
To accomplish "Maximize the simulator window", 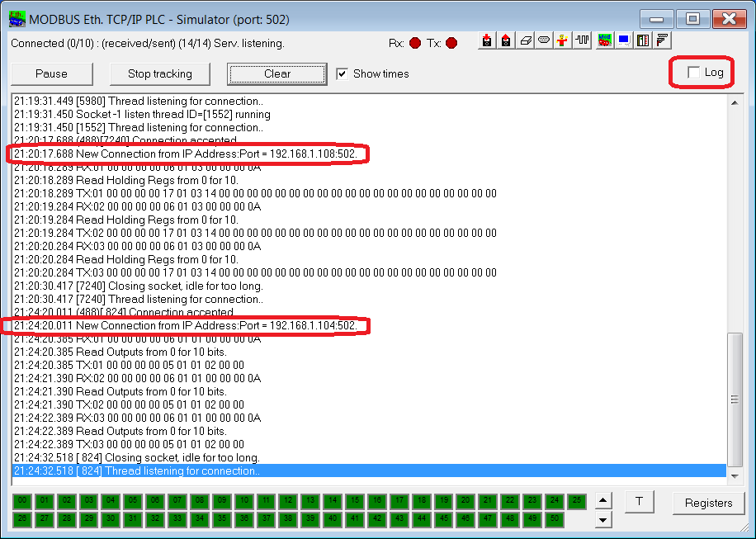I will (692, 19).
